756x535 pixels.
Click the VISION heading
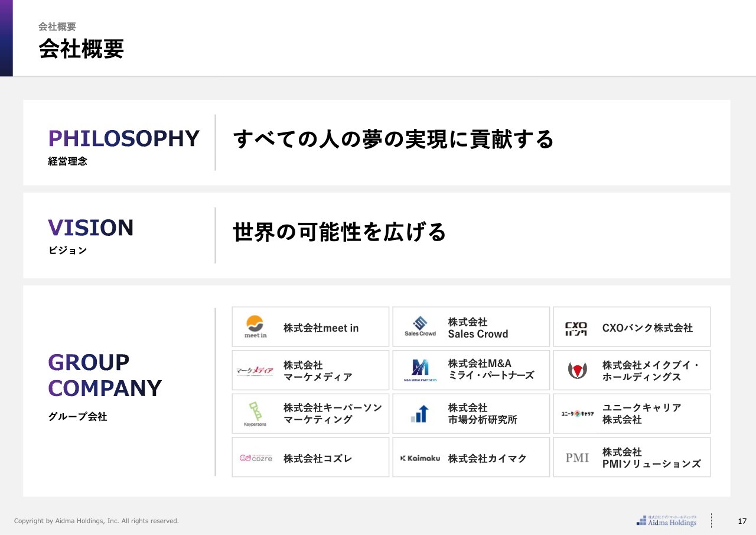pos(91,228)
